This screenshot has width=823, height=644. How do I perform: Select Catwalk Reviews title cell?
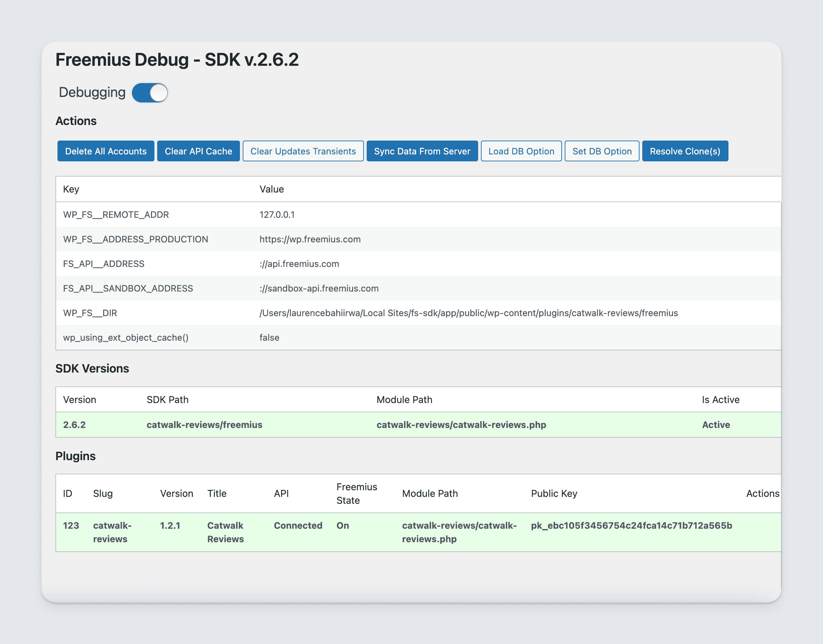tap(225, 532)
